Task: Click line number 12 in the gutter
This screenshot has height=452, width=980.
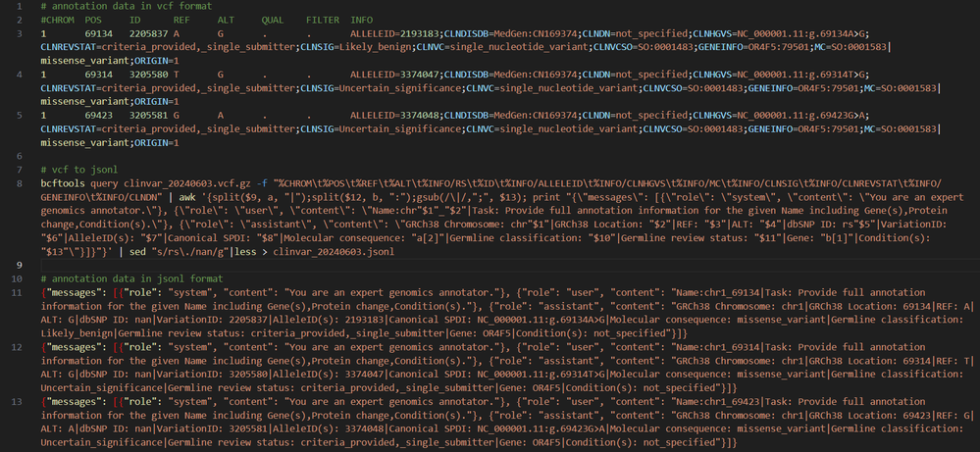Action: (x=18, y=346)
